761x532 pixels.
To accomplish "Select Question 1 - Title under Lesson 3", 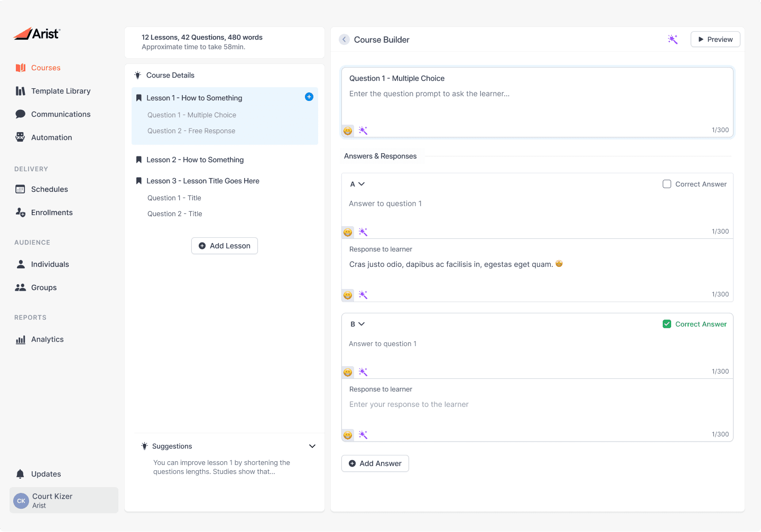I will [174, 198].
